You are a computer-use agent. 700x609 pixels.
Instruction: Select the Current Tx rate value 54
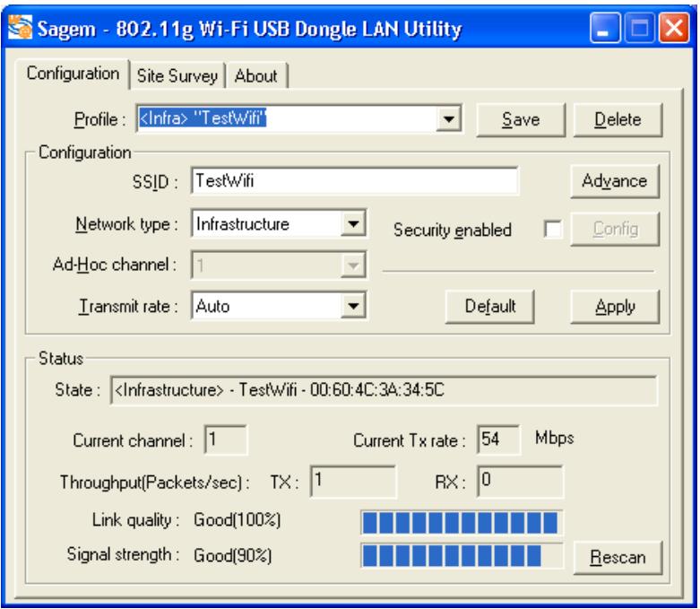point(497,439)
